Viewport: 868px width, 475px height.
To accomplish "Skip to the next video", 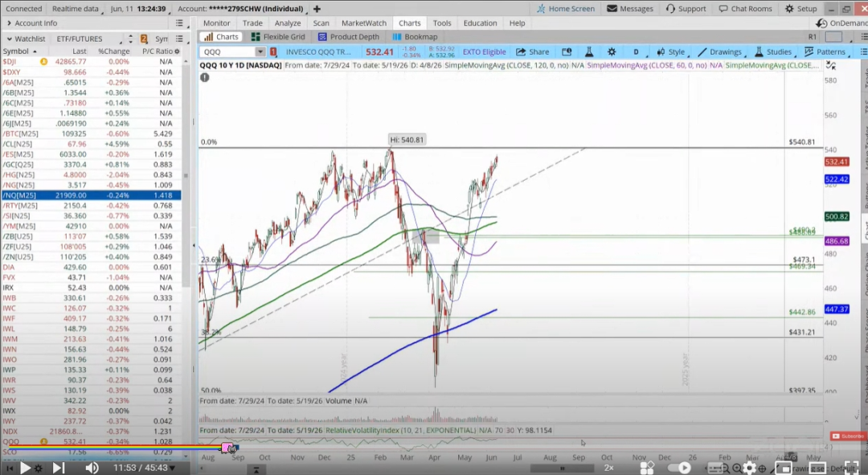I will tap(58, 469).
